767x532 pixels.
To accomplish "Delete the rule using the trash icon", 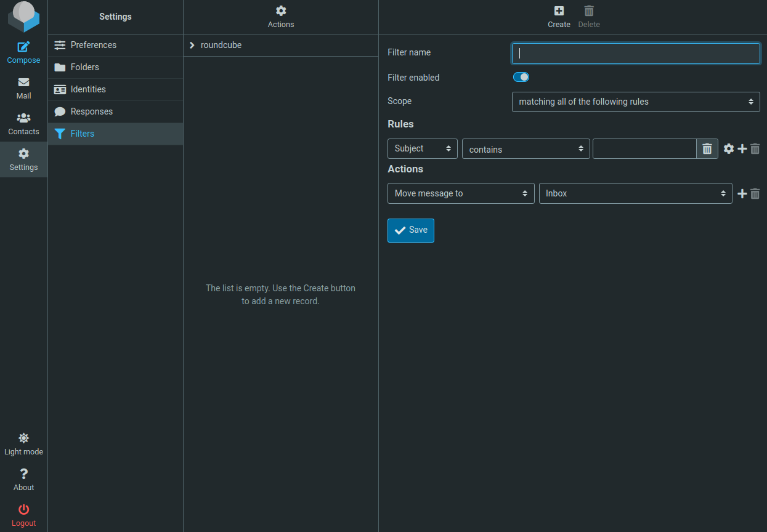I will click(755, 148).
